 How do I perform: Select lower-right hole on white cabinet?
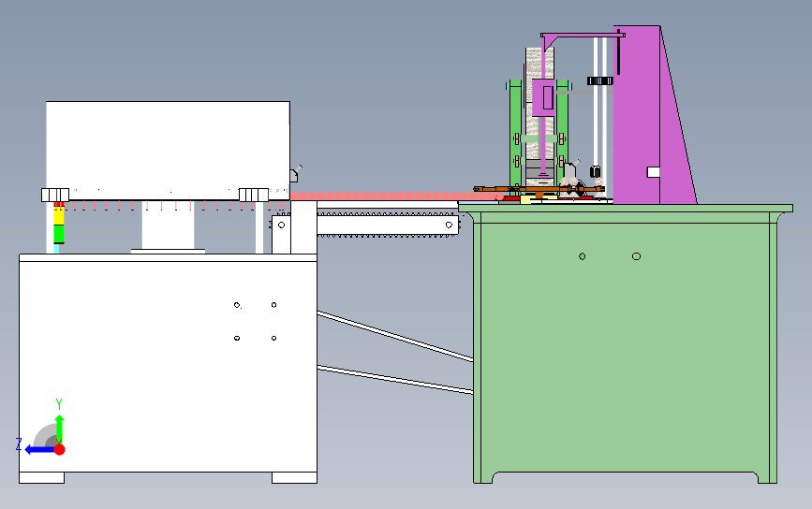[274, 339]
